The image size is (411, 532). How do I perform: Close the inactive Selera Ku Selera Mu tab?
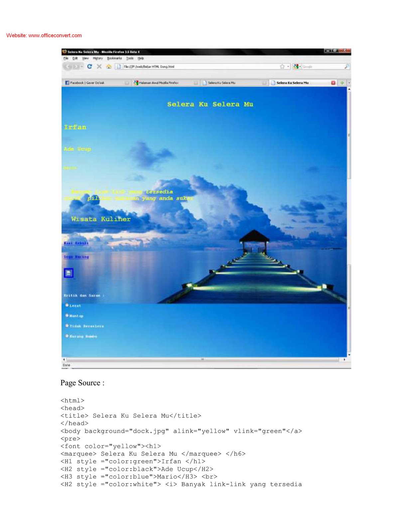(264, 83)
